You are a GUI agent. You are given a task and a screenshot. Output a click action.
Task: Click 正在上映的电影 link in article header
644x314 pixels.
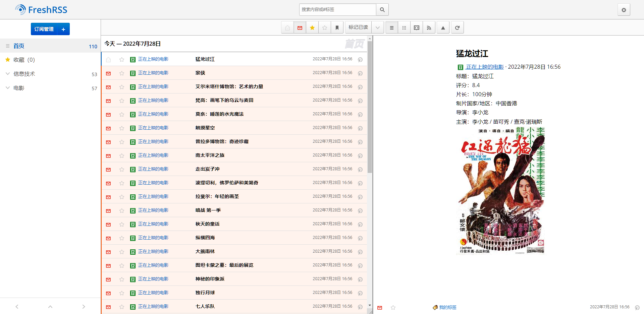485,67
